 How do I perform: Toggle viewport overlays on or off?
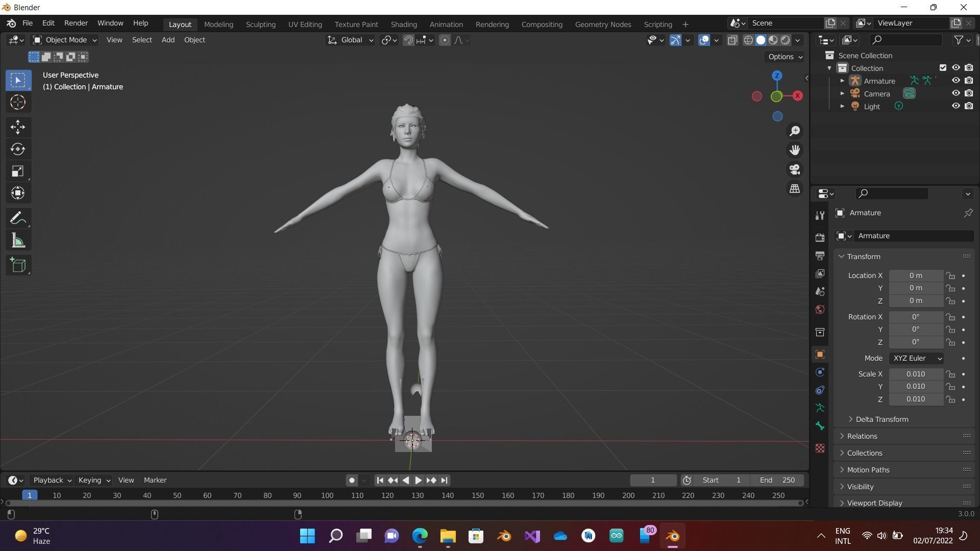(x=704, y=40)
